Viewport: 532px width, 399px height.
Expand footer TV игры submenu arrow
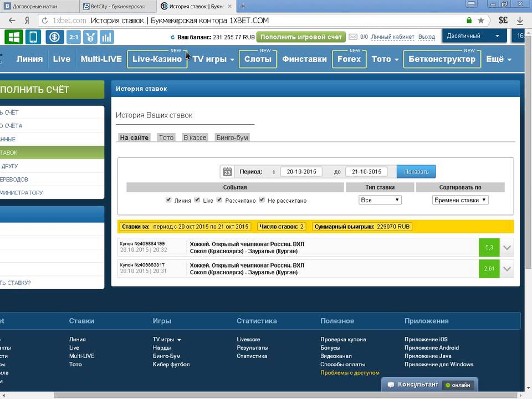[x=179, y=340]
